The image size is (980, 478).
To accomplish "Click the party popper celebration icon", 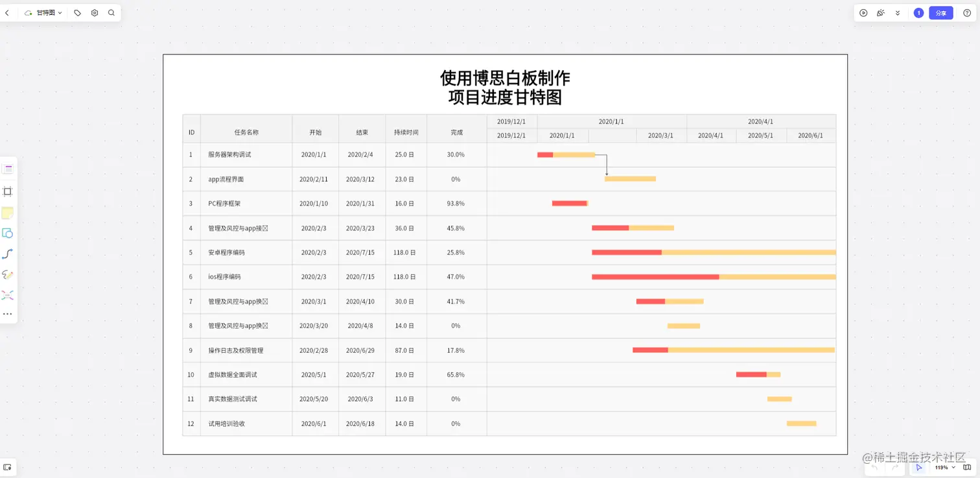I will pyautogui.click(x=881, y=13).
